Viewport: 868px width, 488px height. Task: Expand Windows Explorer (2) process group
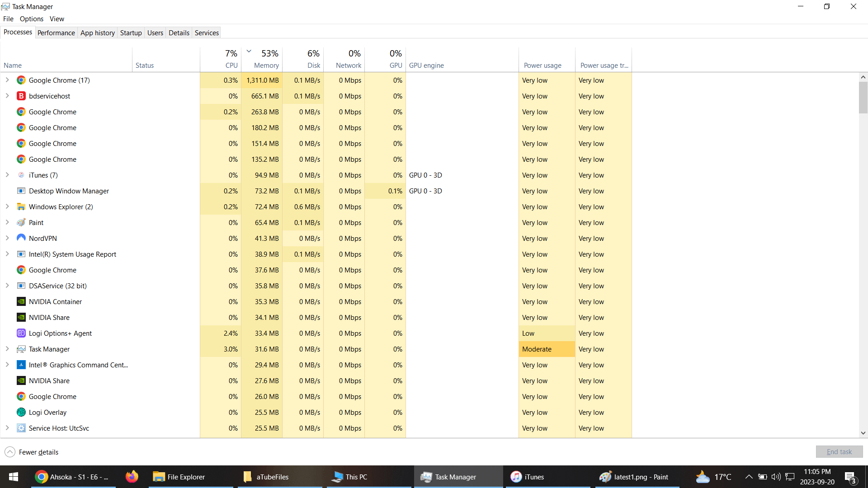(x=7, y=206)
